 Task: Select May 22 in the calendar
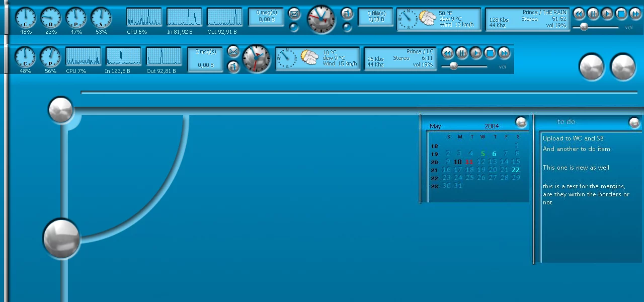[x=515, y=170]
